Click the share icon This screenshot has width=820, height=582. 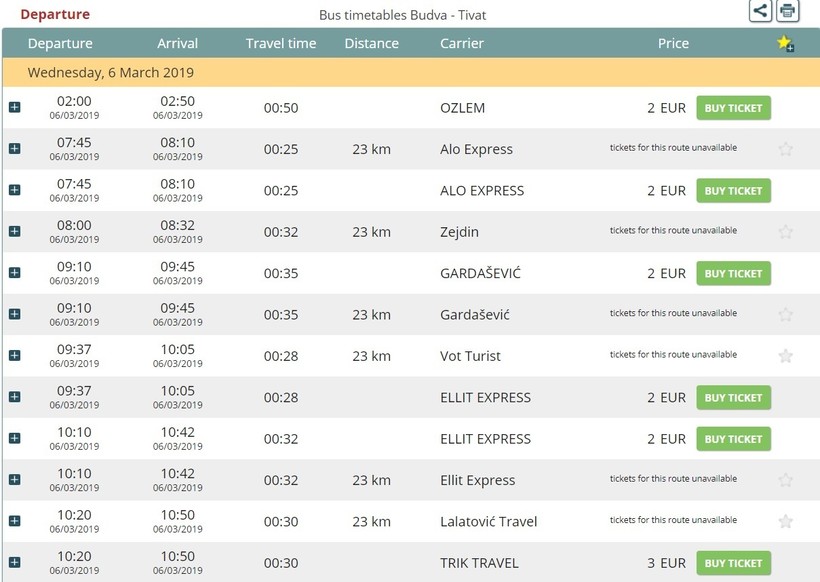[761, 11]
